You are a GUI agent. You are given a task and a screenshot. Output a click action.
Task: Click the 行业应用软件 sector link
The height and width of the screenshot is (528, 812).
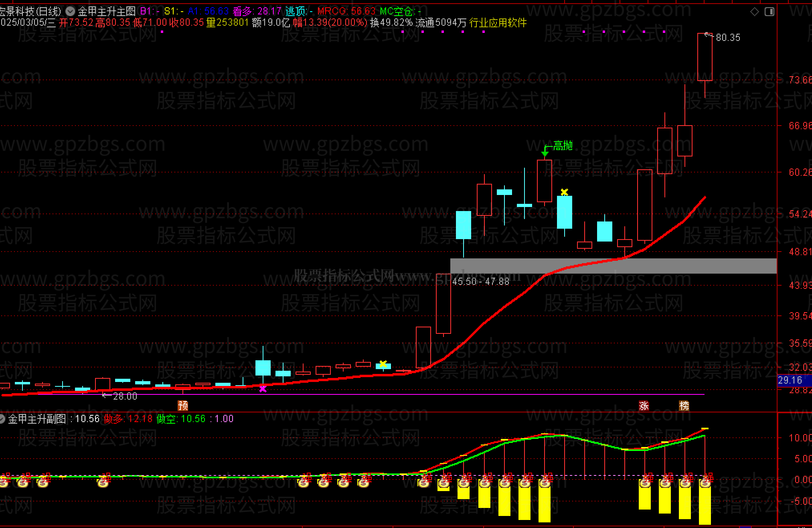tap(498, 22)
